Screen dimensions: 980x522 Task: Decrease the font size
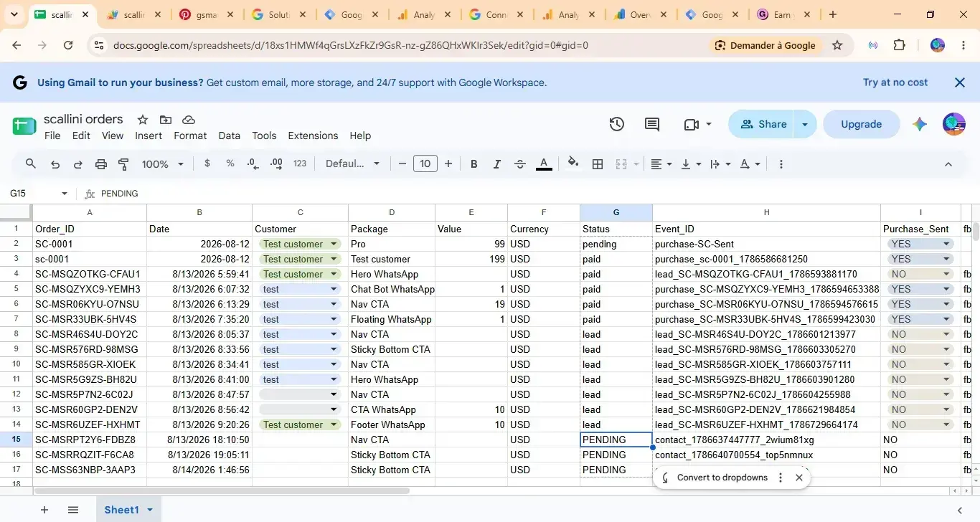click(402, 164)
